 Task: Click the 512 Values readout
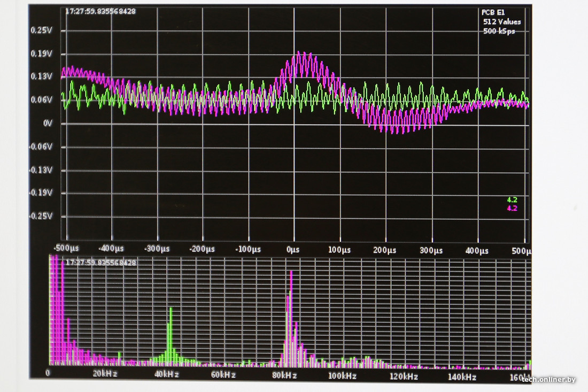pos(501,22)
